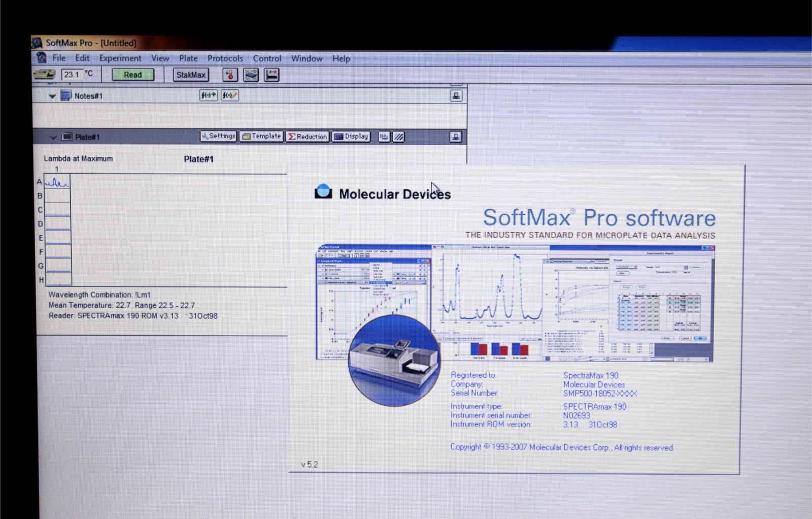The width and height of the screenshot is (812, 519).
Task: Click the shake plate toolbar icon
Action: click(251, 75)
